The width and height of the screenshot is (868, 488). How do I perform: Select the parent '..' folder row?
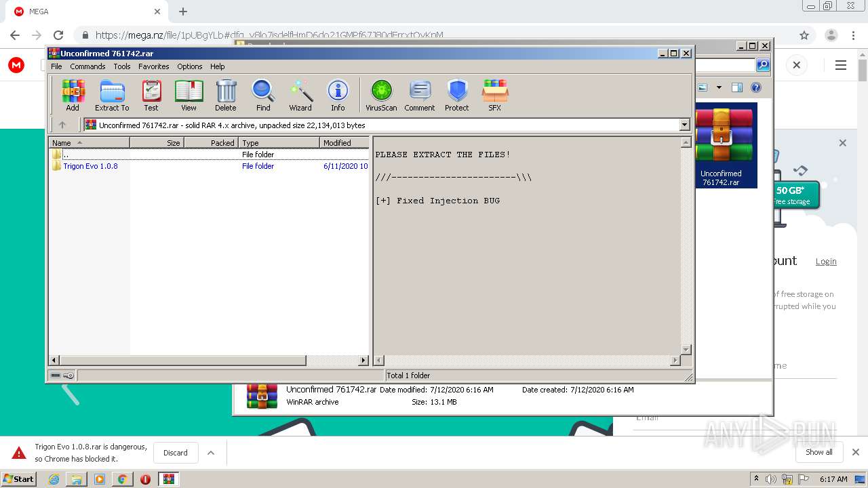click(209, 155)
